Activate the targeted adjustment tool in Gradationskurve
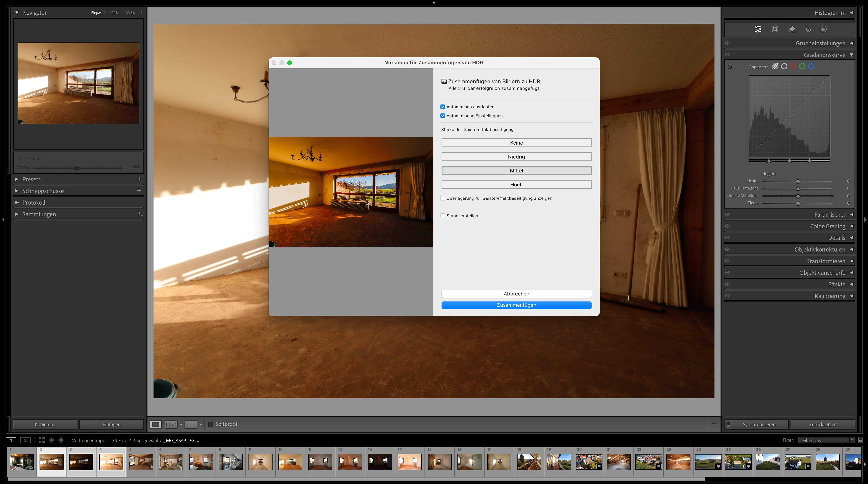 pyautogui.click(x=730, y=67)
